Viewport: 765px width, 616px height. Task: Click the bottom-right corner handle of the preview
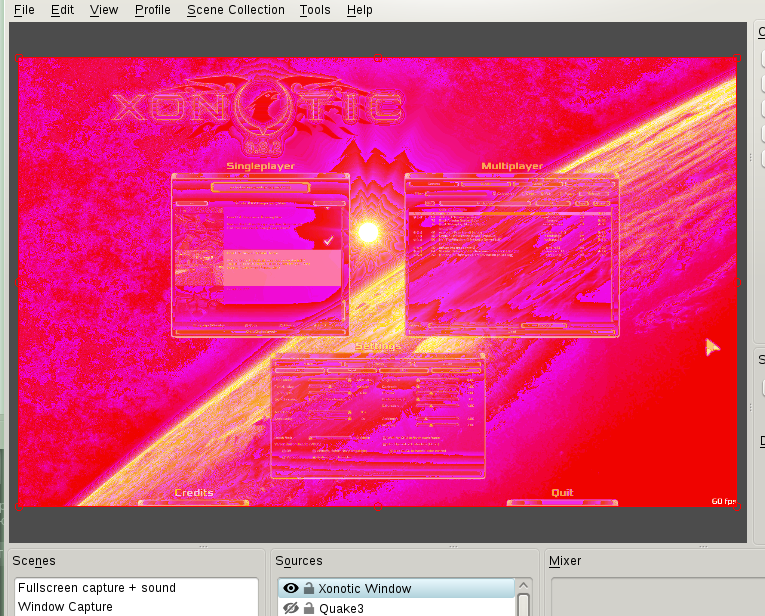click(x=737, y=507)
